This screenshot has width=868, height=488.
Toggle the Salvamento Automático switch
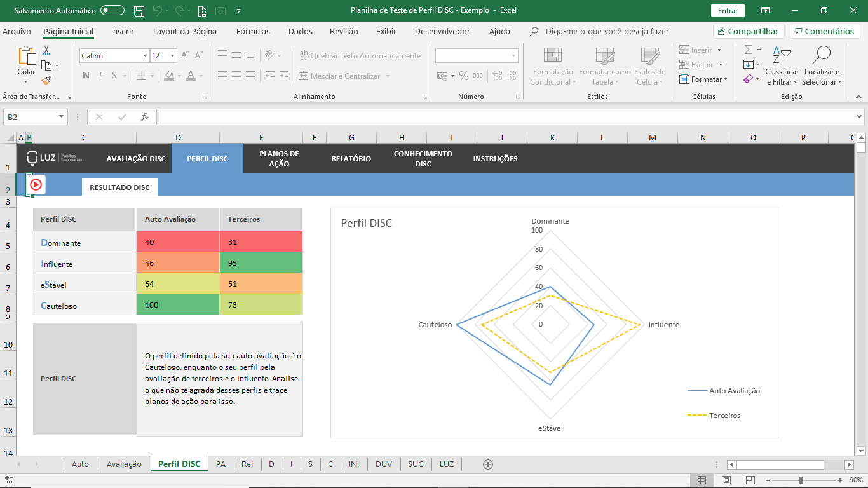tap(112, 11)
